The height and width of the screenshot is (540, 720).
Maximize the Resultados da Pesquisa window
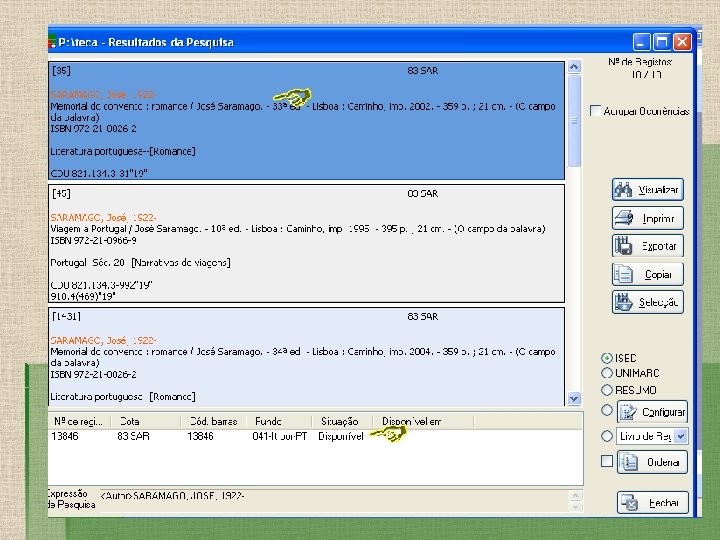pos(662,42)
